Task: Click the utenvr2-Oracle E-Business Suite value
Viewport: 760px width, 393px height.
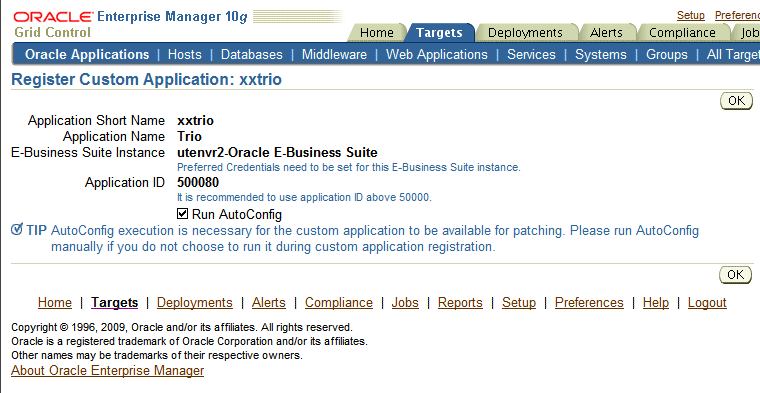Action: coord(277,153)
